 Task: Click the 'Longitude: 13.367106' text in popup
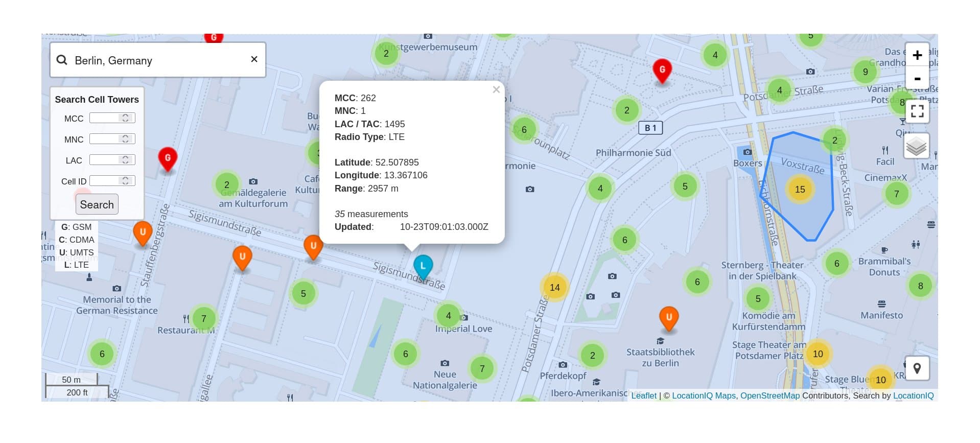381,175
